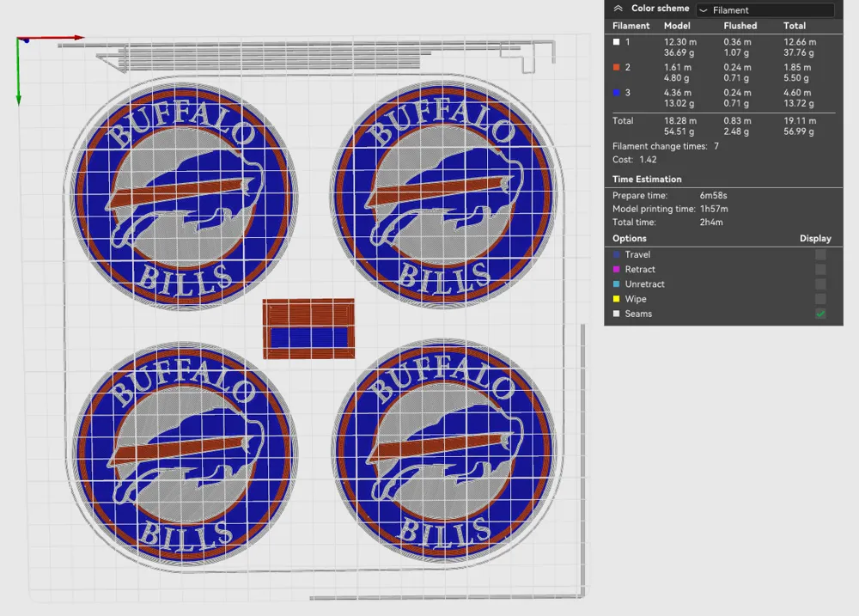Enable the Travel display checkbox

pyautogui.click(x=820, y=254)
